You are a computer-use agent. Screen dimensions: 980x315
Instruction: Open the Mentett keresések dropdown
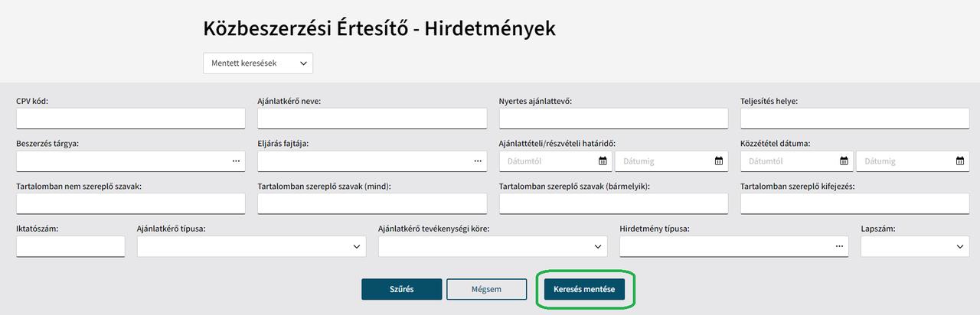point(258,63)
